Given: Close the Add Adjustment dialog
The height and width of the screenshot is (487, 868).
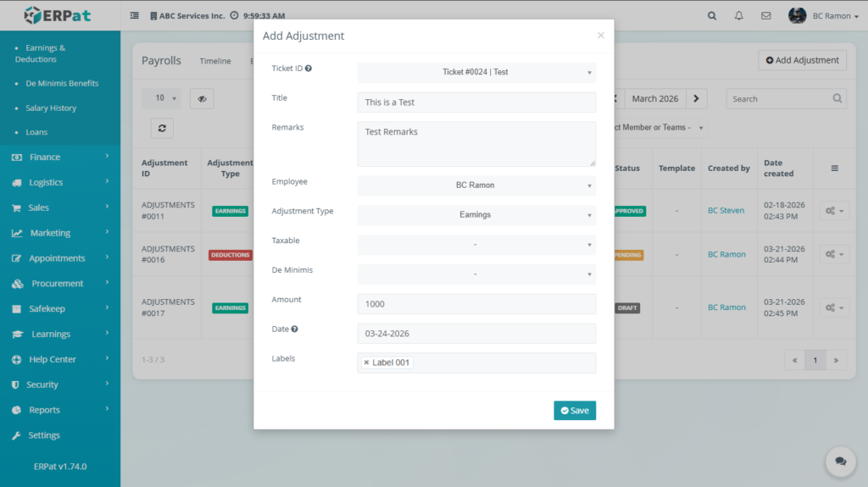Looking at the screenshot, I should 601,36.
